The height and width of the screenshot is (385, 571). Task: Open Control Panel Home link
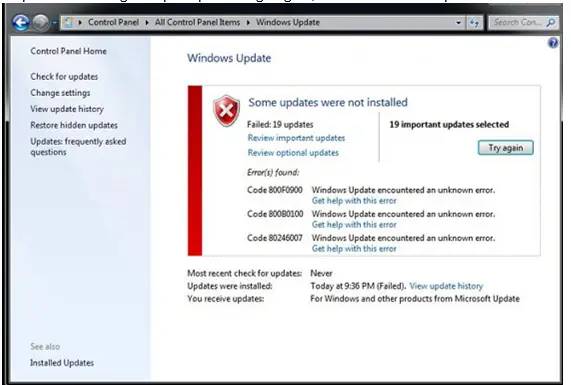[x=68, y=51]
